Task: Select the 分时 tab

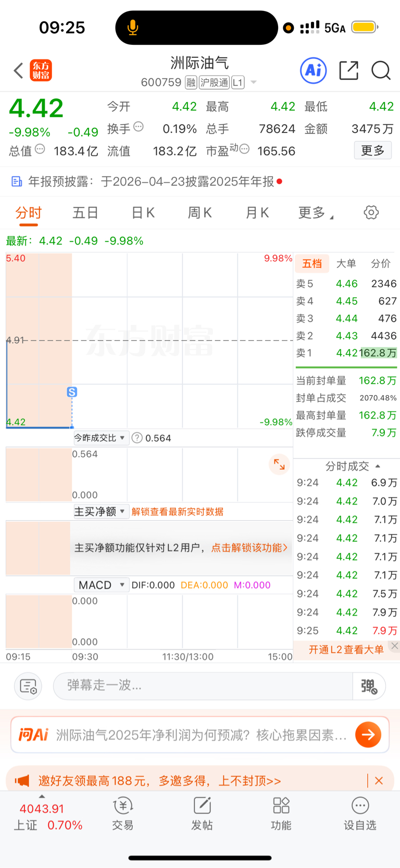Action: (29, 213)
